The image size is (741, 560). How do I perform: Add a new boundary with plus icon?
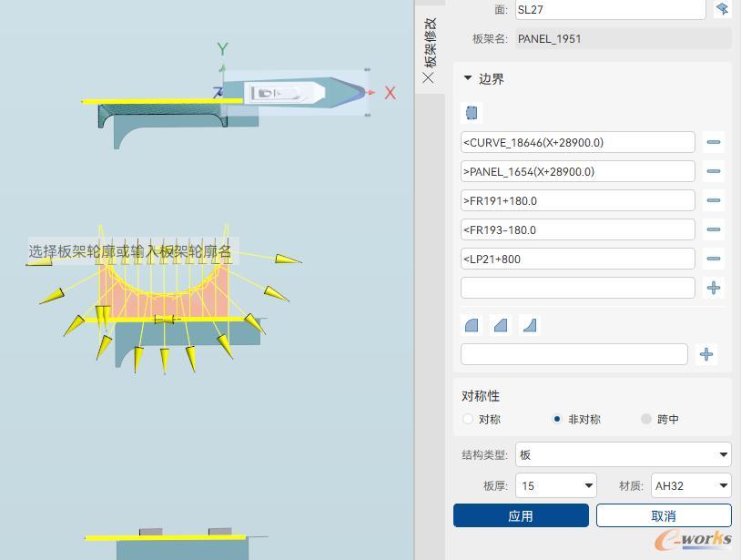coord(713,288)
